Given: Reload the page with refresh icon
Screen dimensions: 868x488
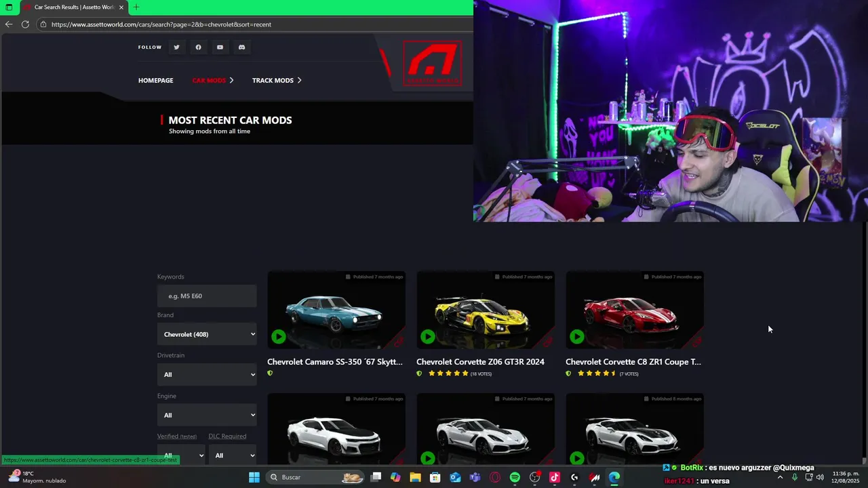Looking at the screenshot, I should (25, 24).
